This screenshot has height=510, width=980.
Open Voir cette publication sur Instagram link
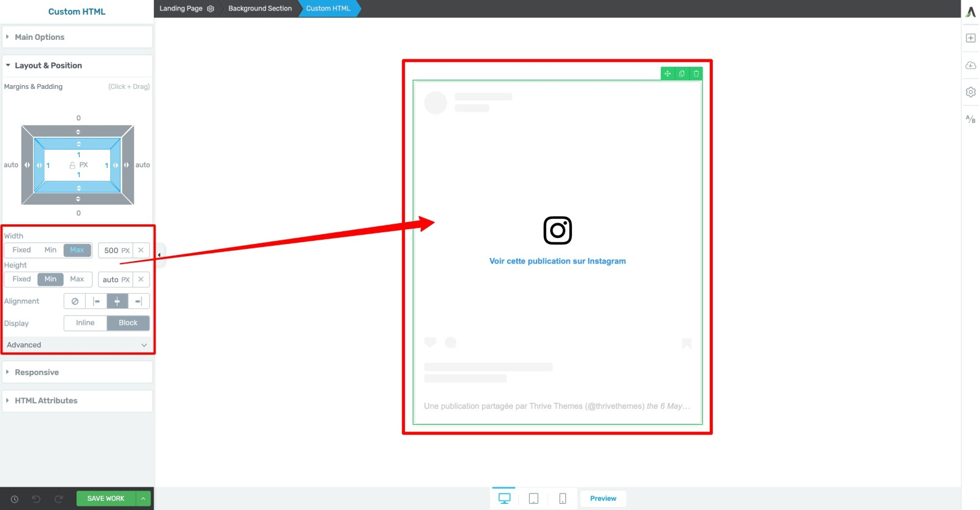(x=557, y=261)
